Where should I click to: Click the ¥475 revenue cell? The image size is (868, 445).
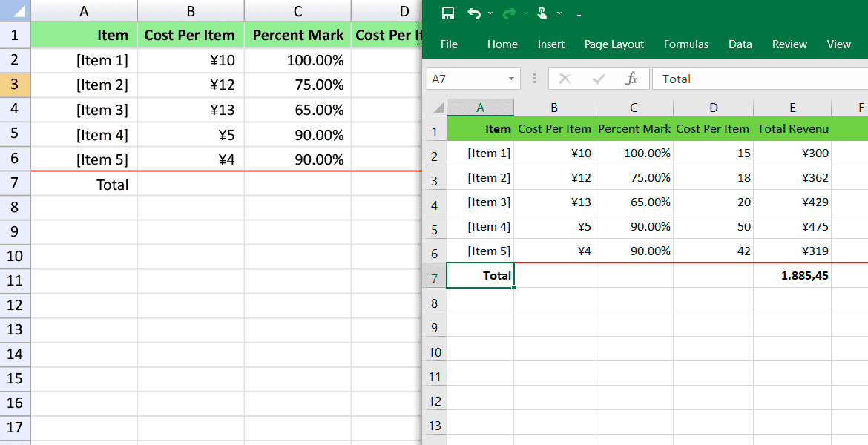click(792, 226)
